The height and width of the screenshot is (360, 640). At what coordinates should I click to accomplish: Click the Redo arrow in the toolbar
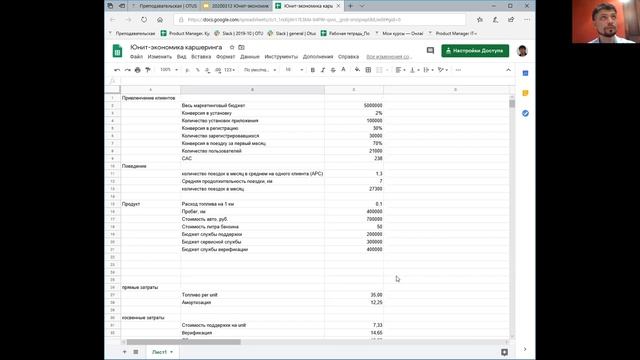[x=127, y=70]
